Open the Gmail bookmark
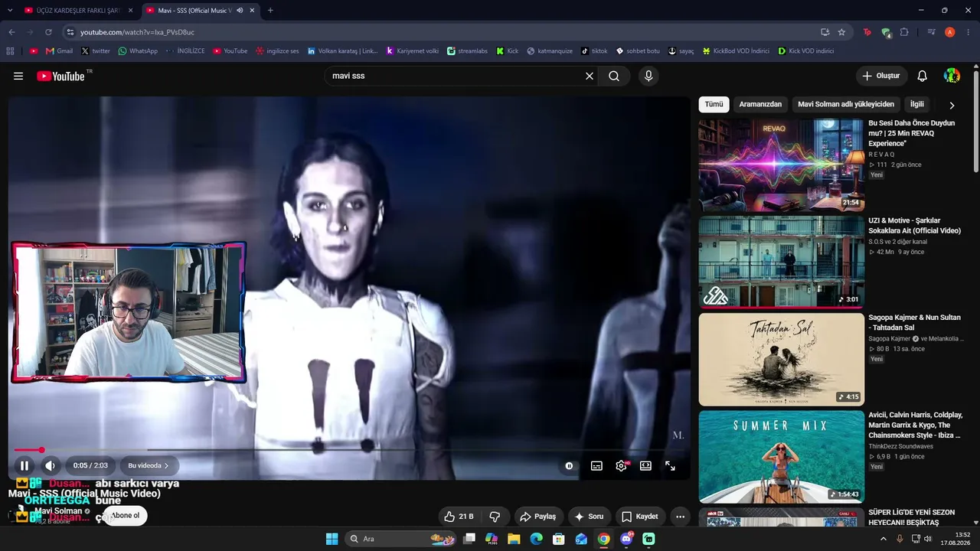Image resolution: width=980 pixels, height=551 pixels. 59,51
